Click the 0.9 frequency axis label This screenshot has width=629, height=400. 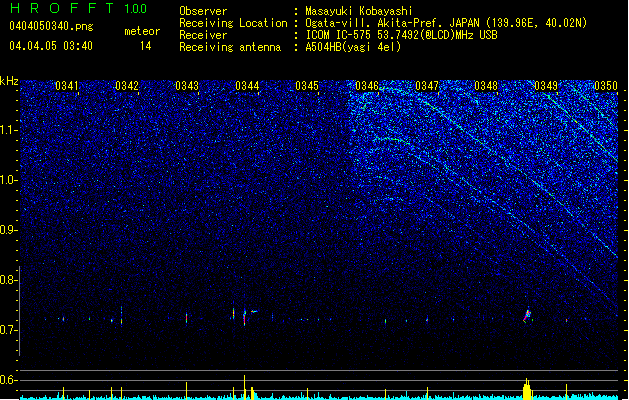(8, 230)
